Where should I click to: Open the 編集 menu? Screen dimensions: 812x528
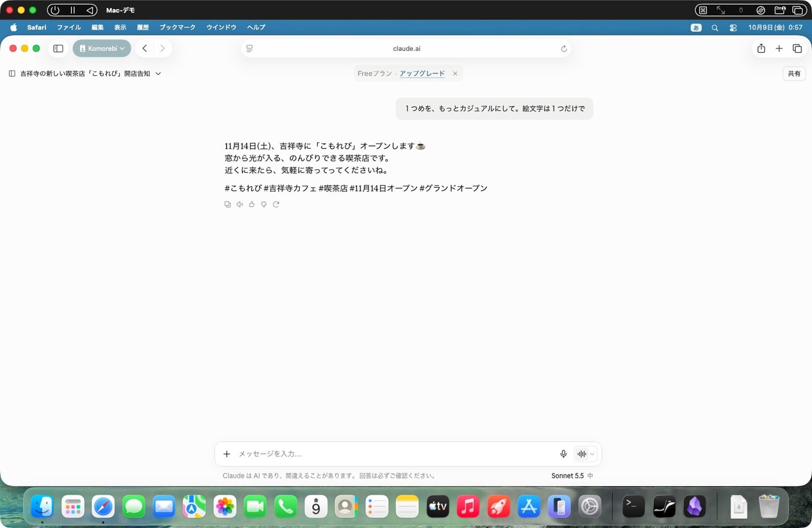(x=97, y=27)
